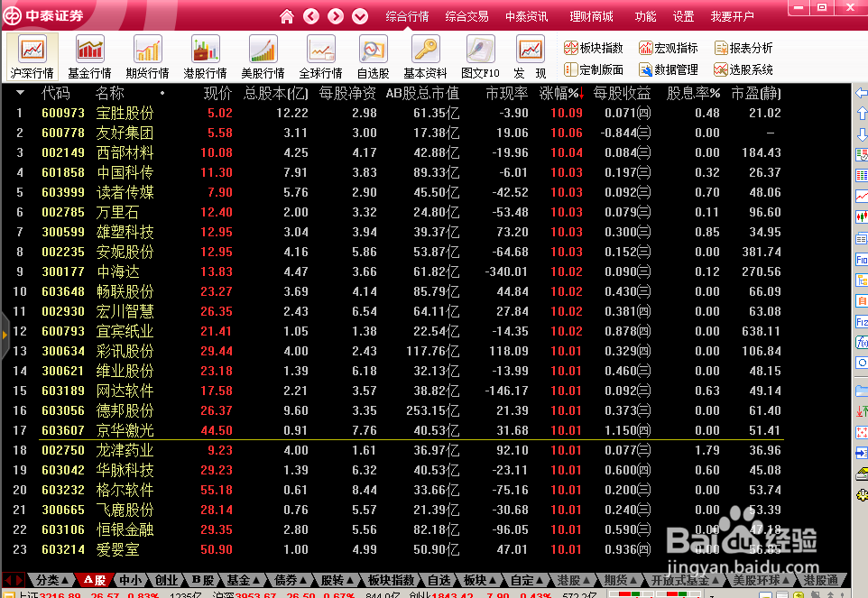Open 板块指数 from the toolbar
Viewport: 868px width, 598px height.
point(594,48)
